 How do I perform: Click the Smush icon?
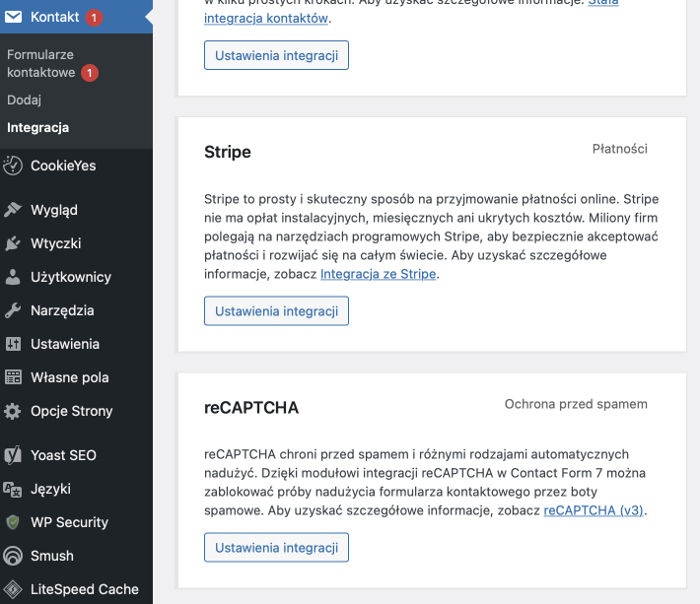[x=13, y=556]
